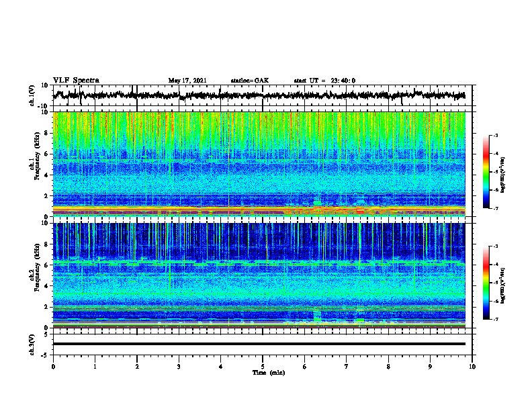Click time axis tick label "5"
Screen dimensions: 532x411
tap(263, 367)
